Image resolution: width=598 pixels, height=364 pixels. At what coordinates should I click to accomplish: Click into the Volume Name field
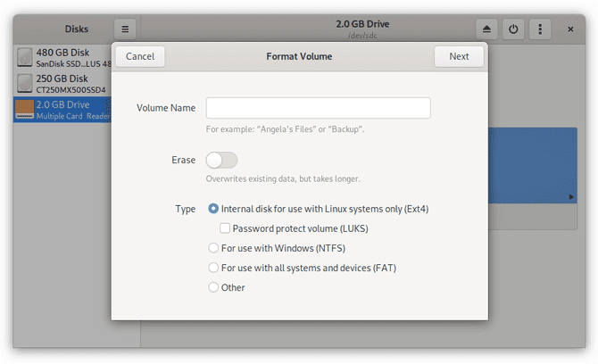[318, 108]
